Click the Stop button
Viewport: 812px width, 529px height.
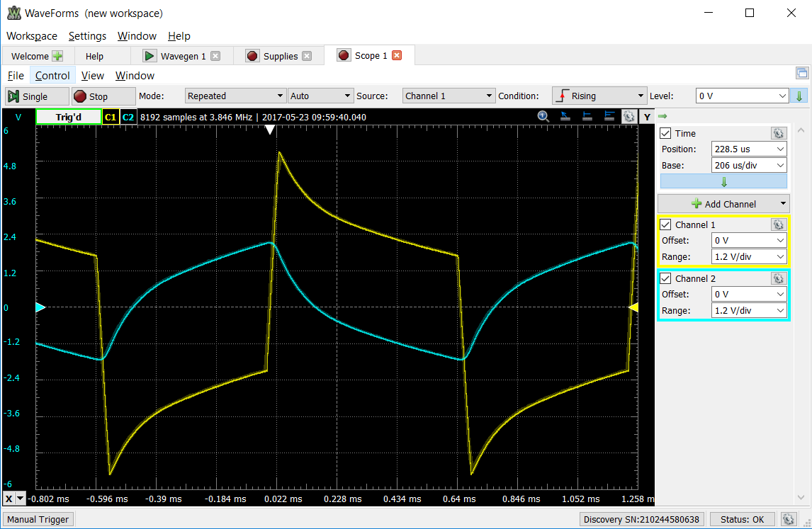point(103,96)
